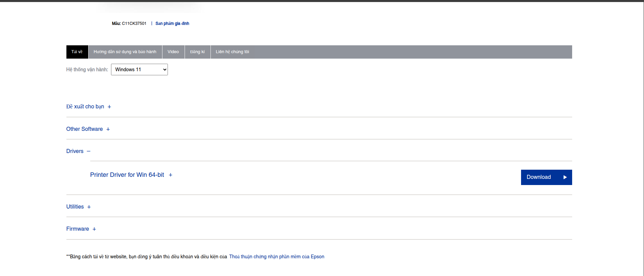Switch to Hướng dẫn sử dụng và bảo hành tab

125,52
